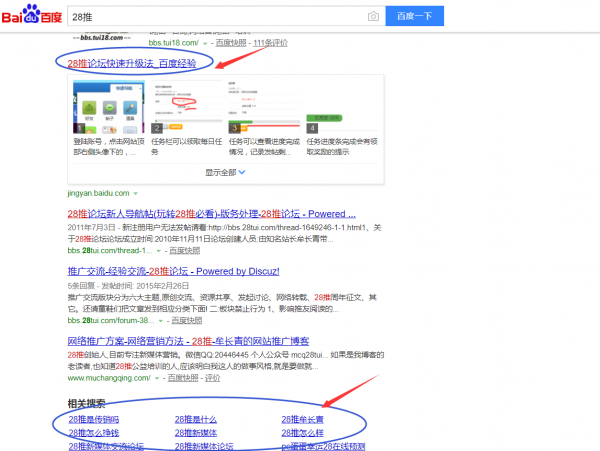Search related term 28推是什么
This screenshot has width=600, height=451.
coord(196,419)
